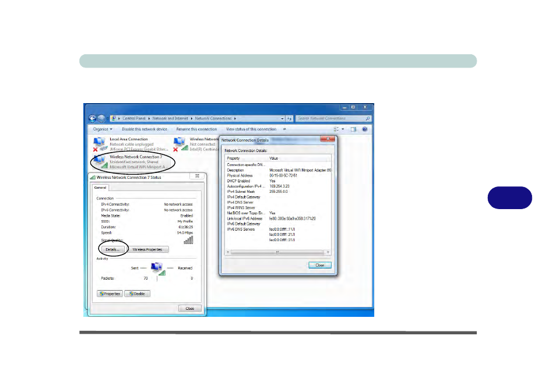556x392 pixels.
Task: Click Close in Network Connection Details
Action: 320,265
